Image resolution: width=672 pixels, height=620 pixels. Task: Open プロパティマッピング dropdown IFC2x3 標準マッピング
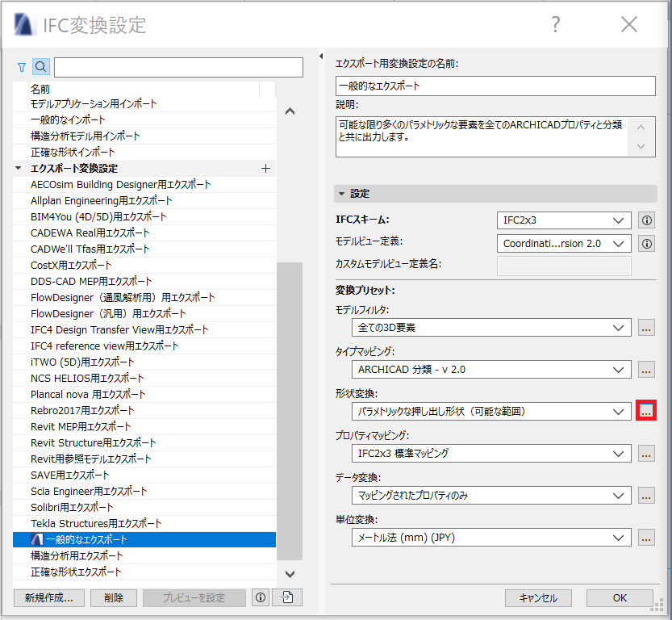tap(491, 453)
